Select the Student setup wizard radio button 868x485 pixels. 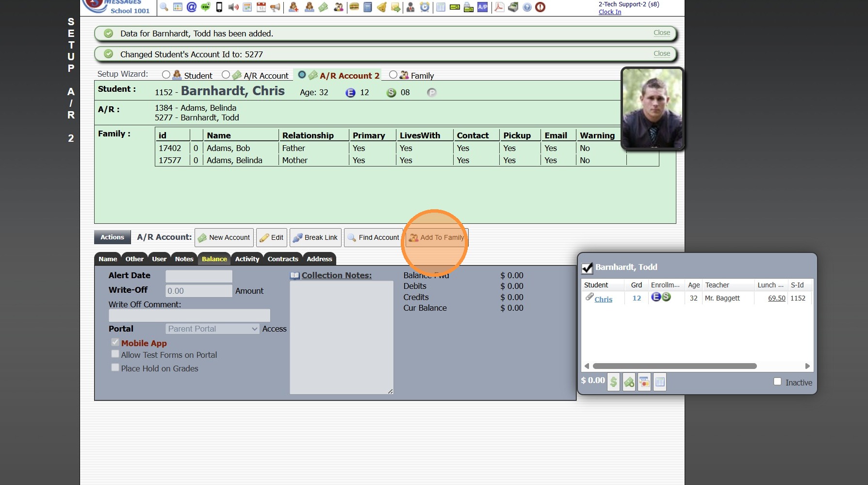166,75
